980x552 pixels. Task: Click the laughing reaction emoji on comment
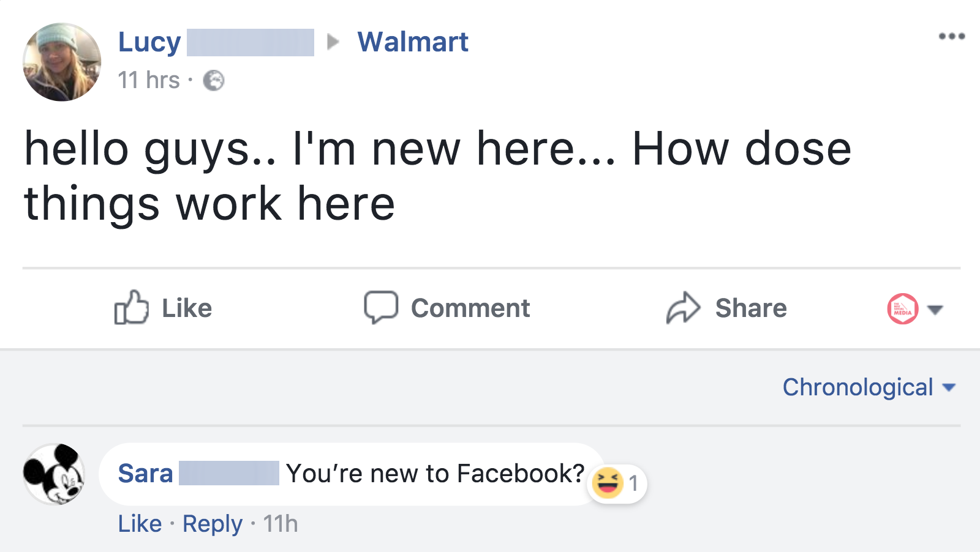coord(608,482)
